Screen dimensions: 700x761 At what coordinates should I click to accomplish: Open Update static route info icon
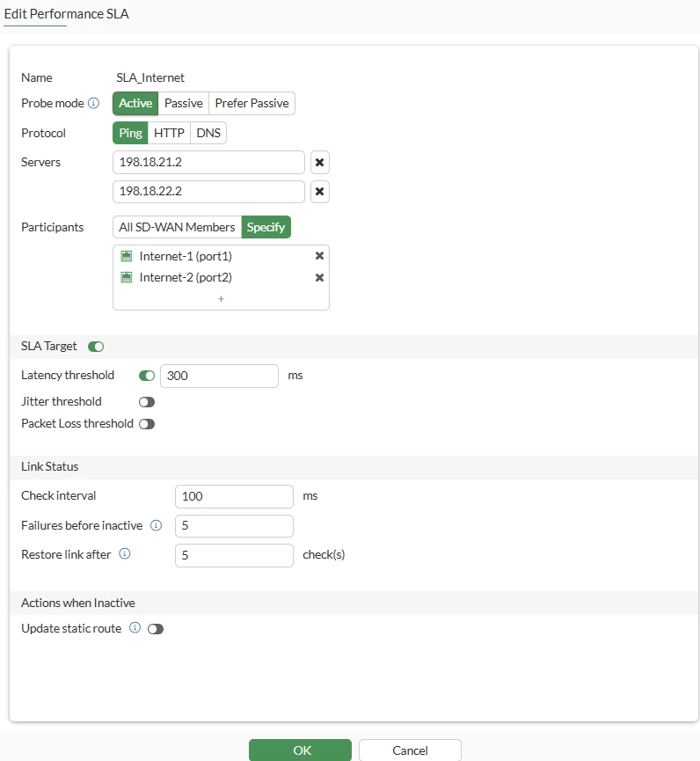135,628
